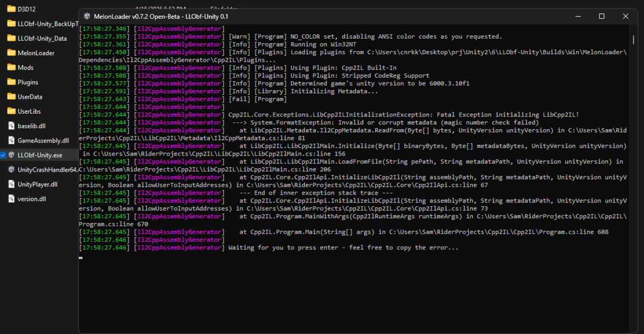The height and width of the screenshot is (334, 644).
Task: Click the '[Fail] [Program]' log line
Action: [x=182, y=99]
